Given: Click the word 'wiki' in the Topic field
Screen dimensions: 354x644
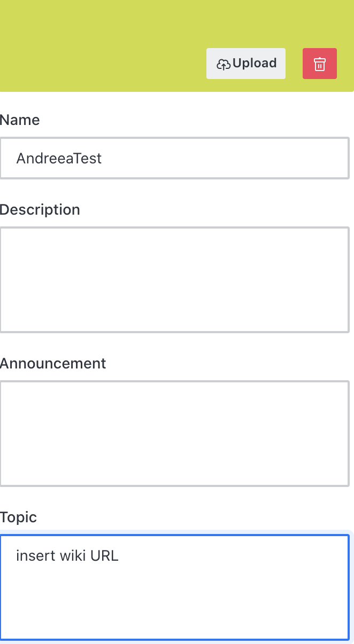Looking at the screenshot, I should [68, 556].
